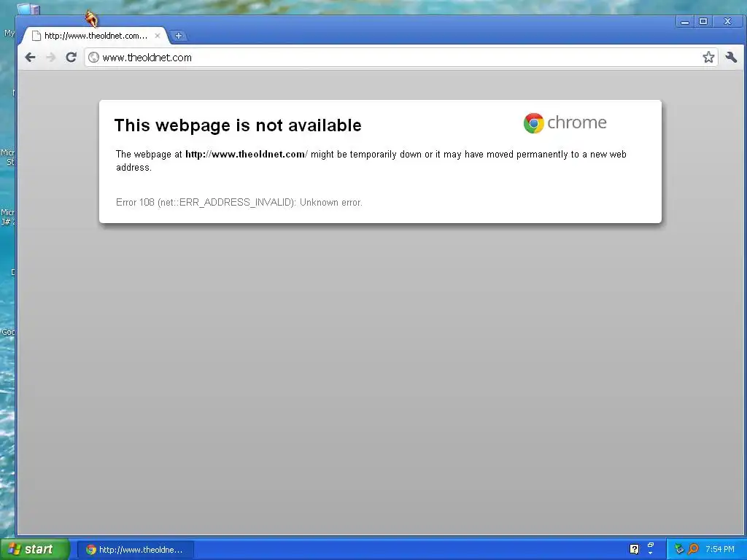Screen dimensions: 747x560
Task: Click the Error 108 ERR_ADDRESS_INVALID message
Action: (x=239, y=203)
